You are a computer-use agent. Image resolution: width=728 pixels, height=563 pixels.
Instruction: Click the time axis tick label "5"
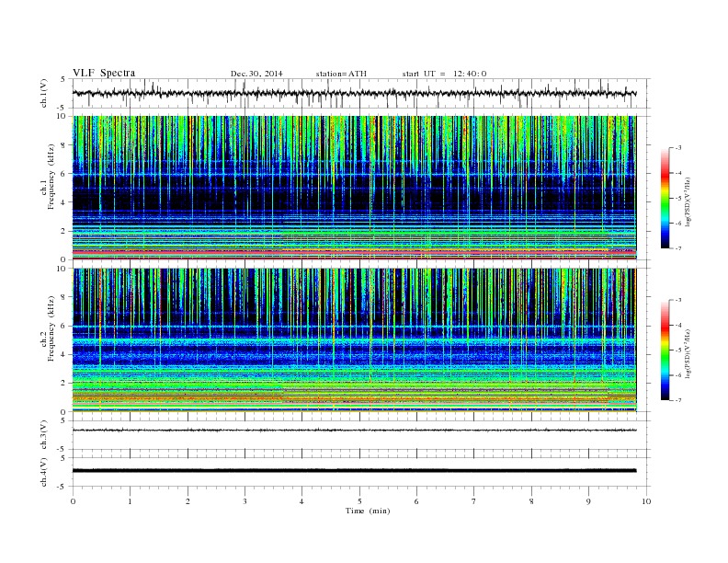point(359,501)
